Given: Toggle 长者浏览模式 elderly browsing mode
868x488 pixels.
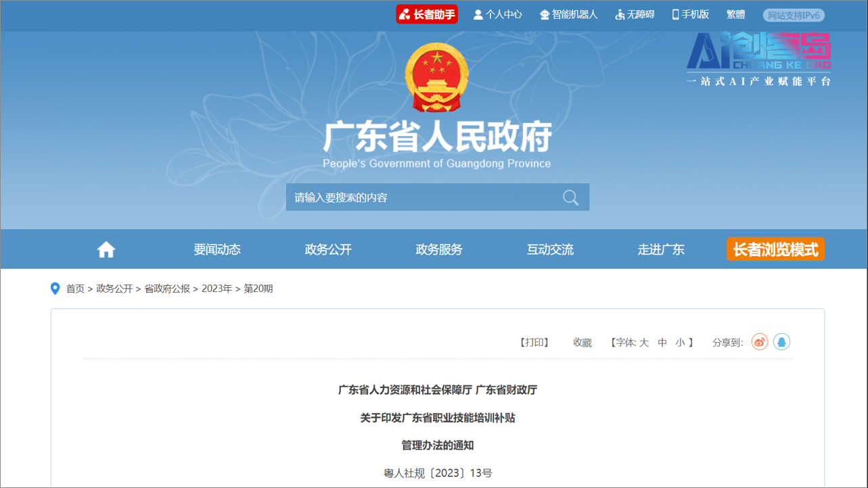Looking at the screenshot, I should 775,249.
